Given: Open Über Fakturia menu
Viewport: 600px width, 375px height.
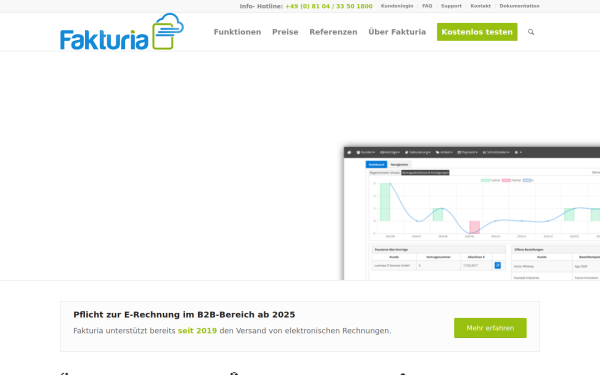Looking at the screenshot, I should tap(397, 32).
